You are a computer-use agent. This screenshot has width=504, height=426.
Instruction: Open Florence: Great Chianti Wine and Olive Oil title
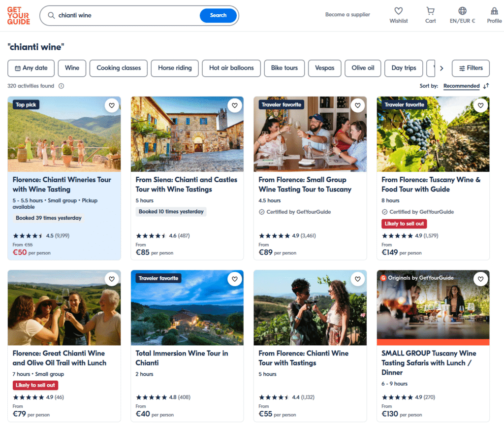pos(60,358)
